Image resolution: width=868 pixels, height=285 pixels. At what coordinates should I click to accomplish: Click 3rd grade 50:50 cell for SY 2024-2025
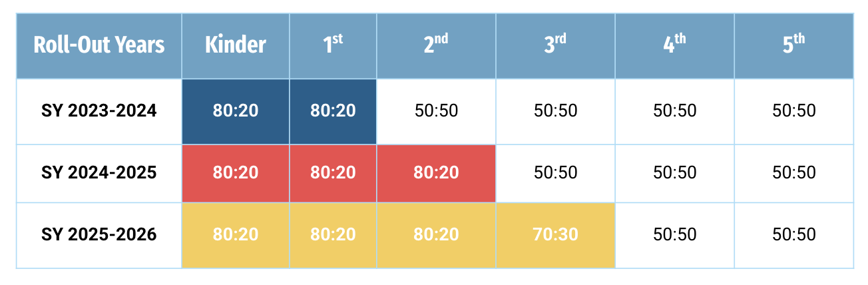(x=555, y=173)
